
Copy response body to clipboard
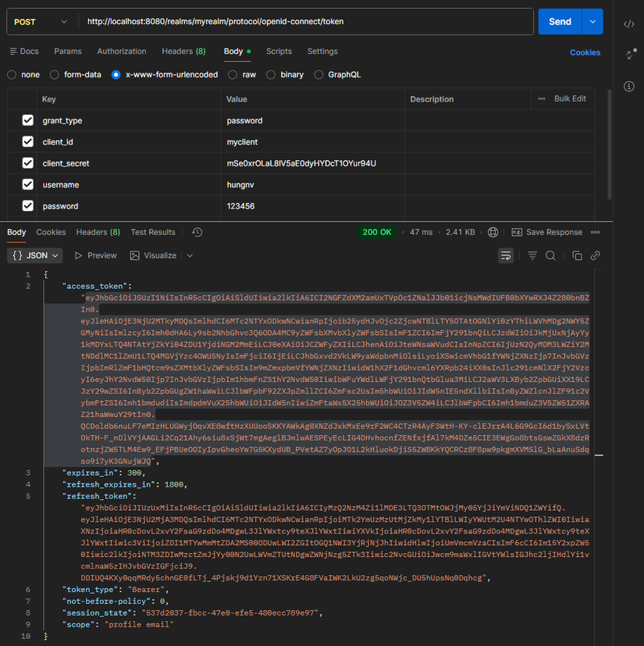(x=577, y=255)
